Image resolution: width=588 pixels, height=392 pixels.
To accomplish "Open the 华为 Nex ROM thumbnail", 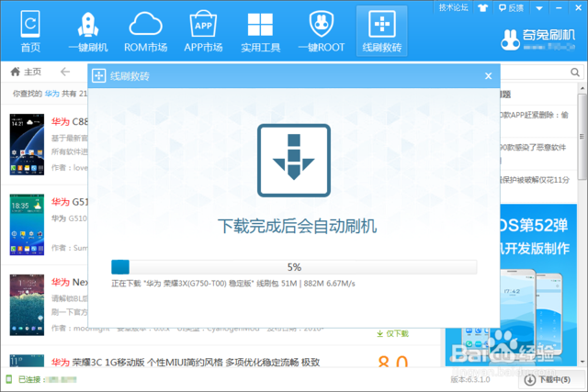I will [x=27, y=305].
